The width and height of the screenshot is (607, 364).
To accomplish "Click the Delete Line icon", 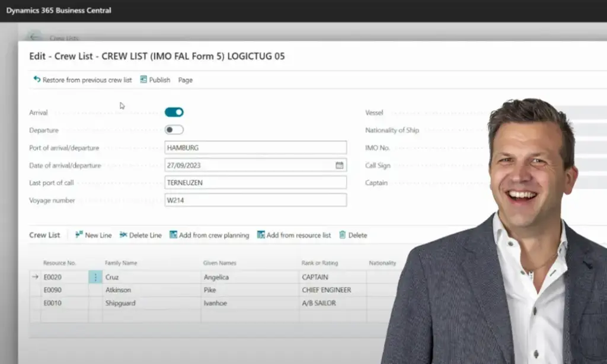I will (x=123, y=235).
